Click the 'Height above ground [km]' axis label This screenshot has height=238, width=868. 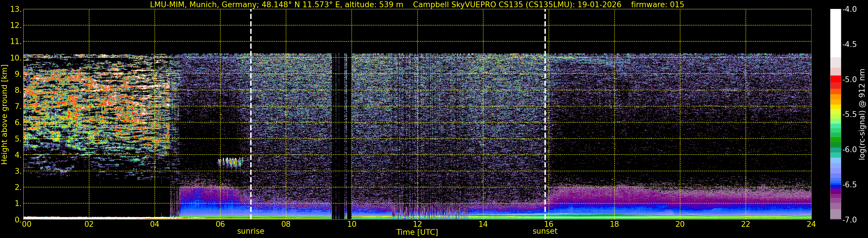pyautogui.click(x=4, y=115)
